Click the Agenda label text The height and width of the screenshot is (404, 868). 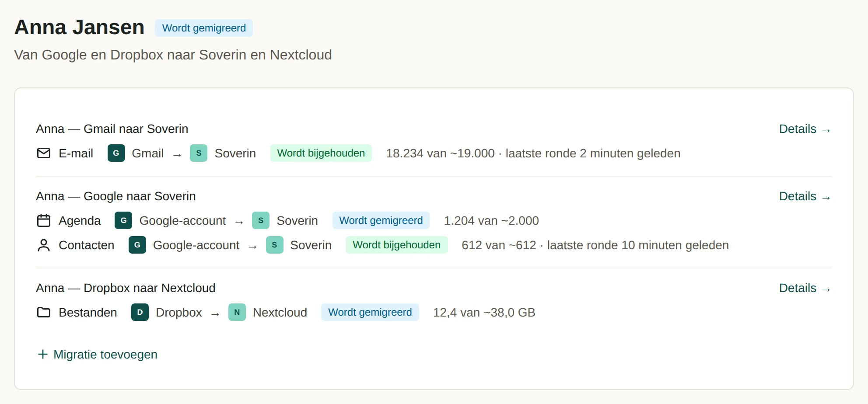80,221
